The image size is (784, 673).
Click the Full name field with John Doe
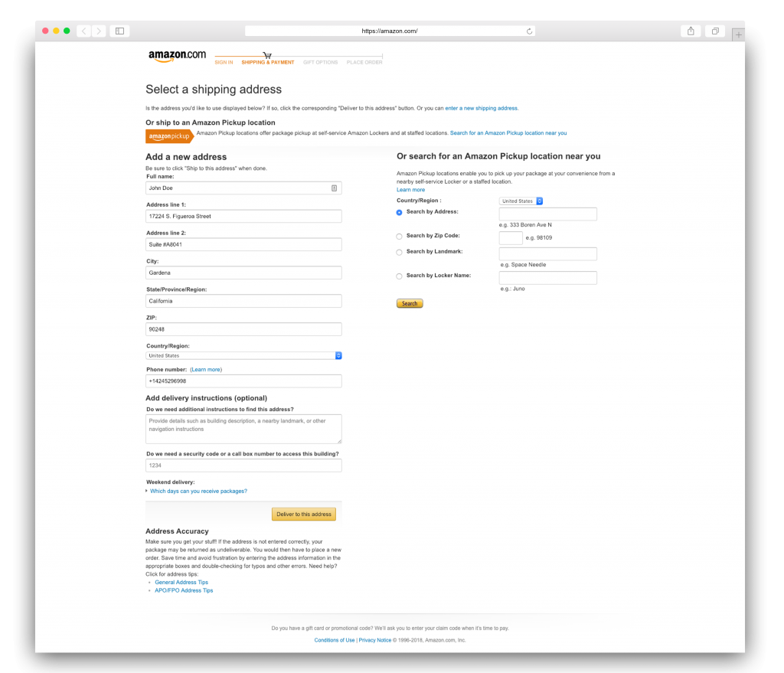pyautogui.click(x=243, y=188)
